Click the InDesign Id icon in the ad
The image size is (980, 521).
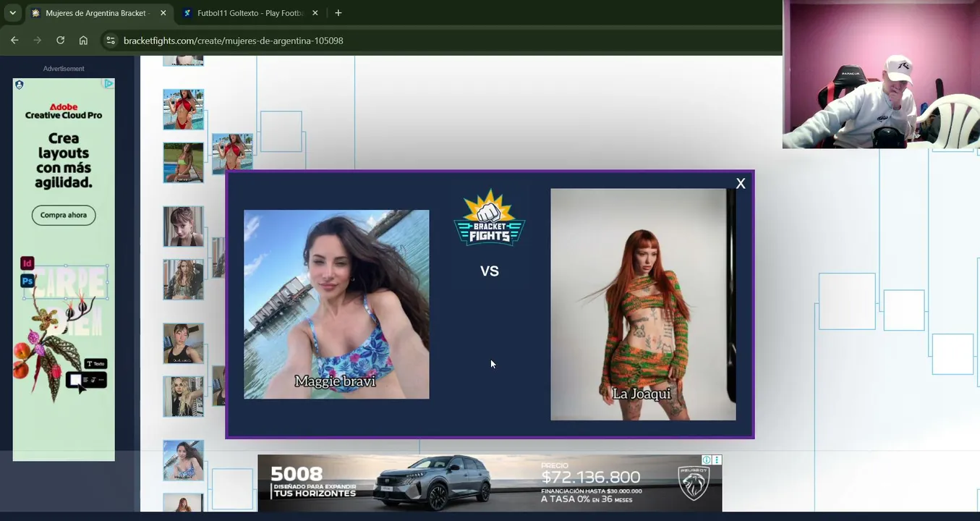27,263
